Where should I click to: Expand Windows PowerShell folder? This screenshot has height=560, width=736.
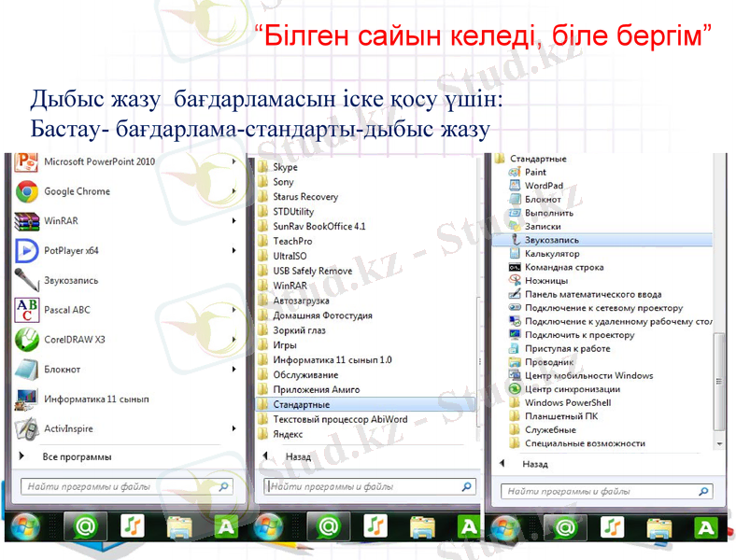click(x=560, y=402)
